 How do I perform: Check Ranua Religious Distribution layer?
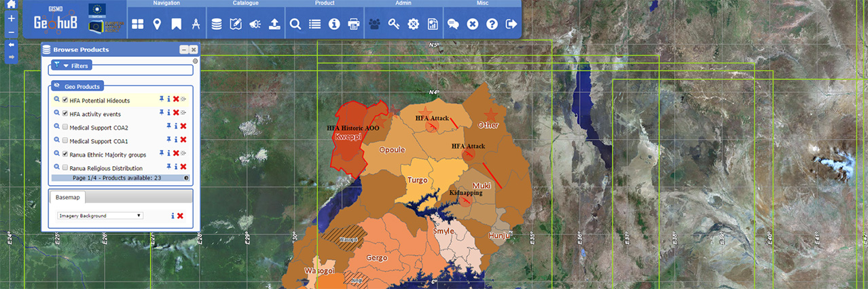tap(65, 168)
